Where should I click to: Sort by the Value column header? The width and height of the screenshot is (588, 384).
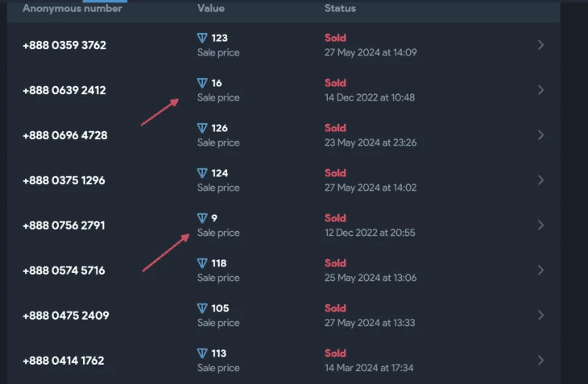pyautogui.click(x=211, y=8)
